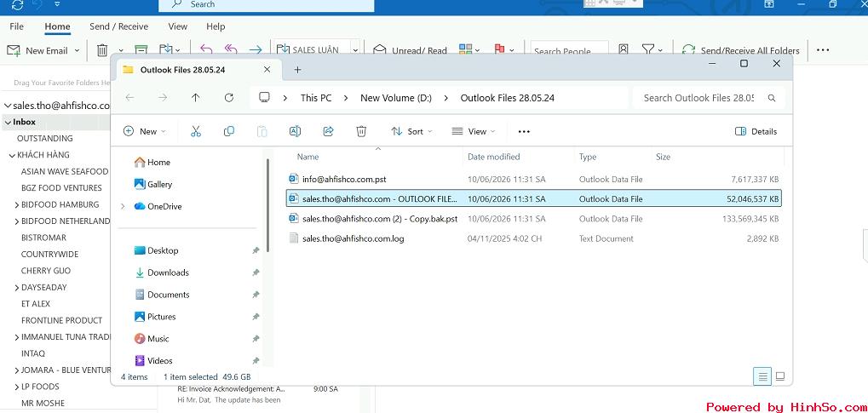The height and width of the screenshot is (413, 868).
Task: Click Outlook Archive icon in ribbon
Action: [x=141, y=50]
